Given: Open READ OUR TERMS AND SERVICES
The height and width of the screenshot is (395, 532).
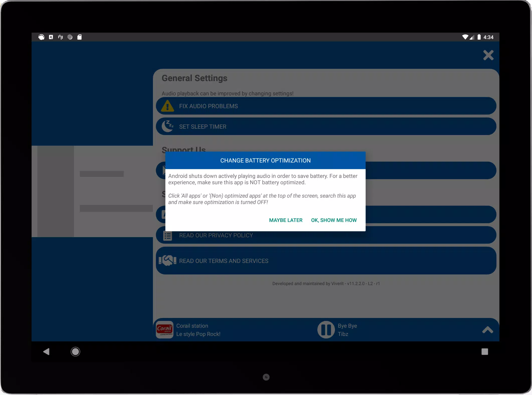Looking at the screenshot, I should (326, 260).
